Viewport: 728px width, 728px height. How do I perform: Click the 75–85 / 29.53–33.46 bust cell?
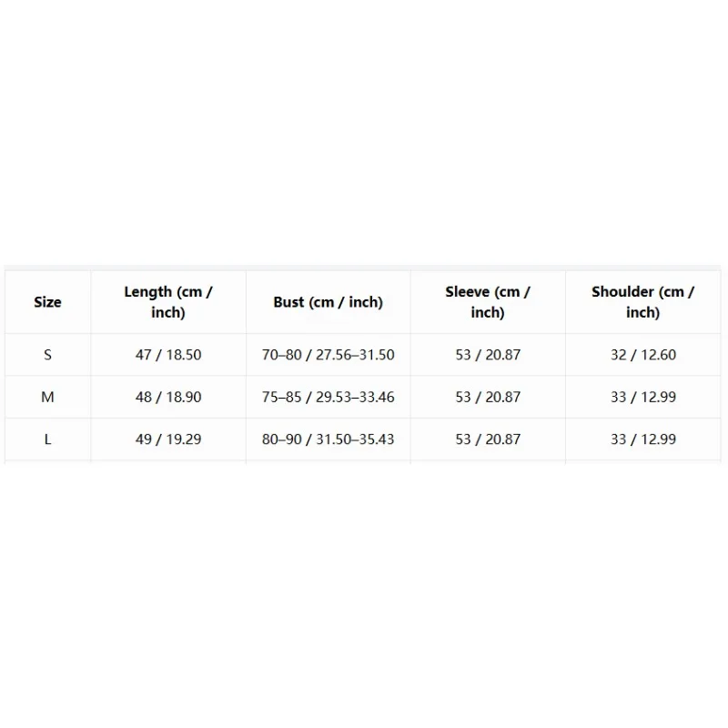[329, 397]
